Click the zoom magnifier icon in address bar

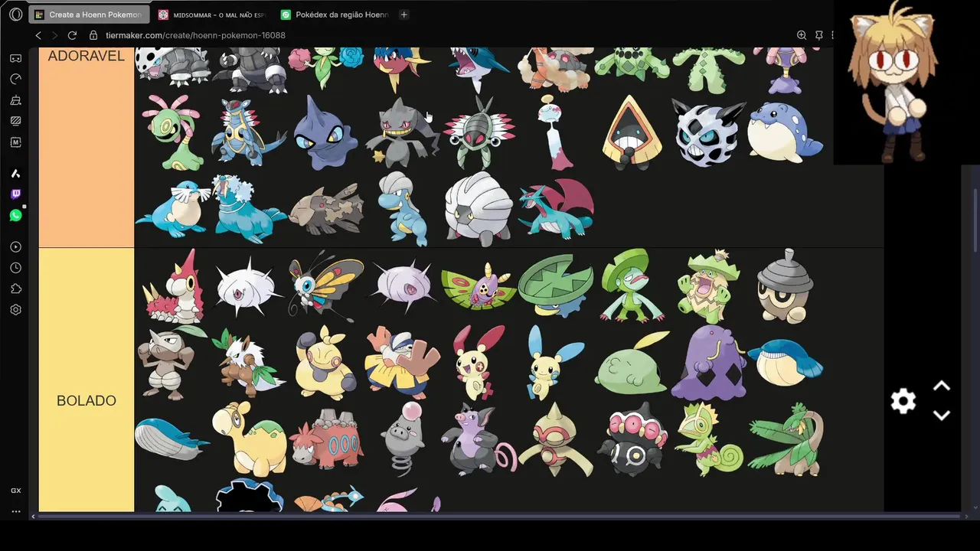pos(802,35)
